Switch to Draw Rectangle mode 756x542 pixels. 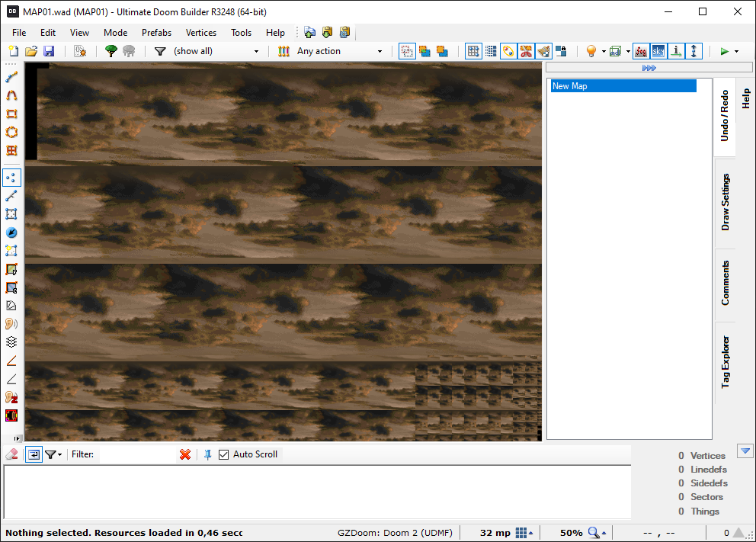pyautogui.click(x=11, y=113)
